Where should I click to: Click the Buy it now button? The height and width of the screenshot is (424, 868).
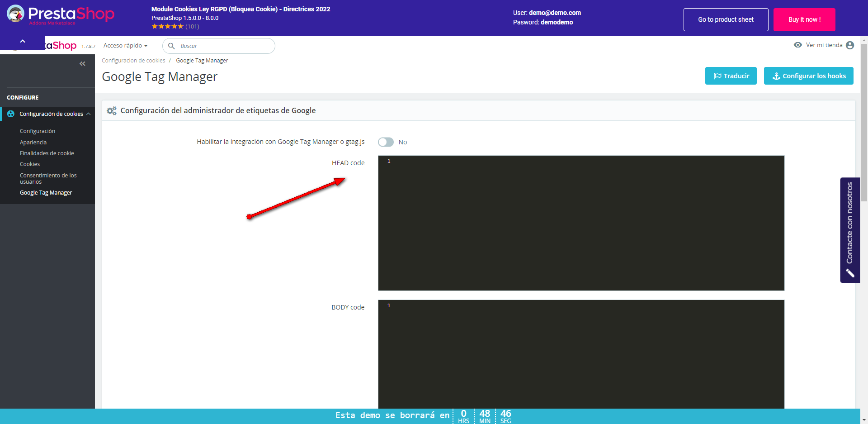(804, 19)
